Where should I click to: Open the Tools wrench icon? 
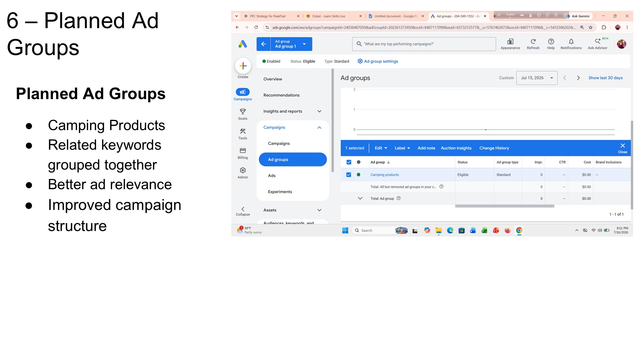tap(243, 131)
